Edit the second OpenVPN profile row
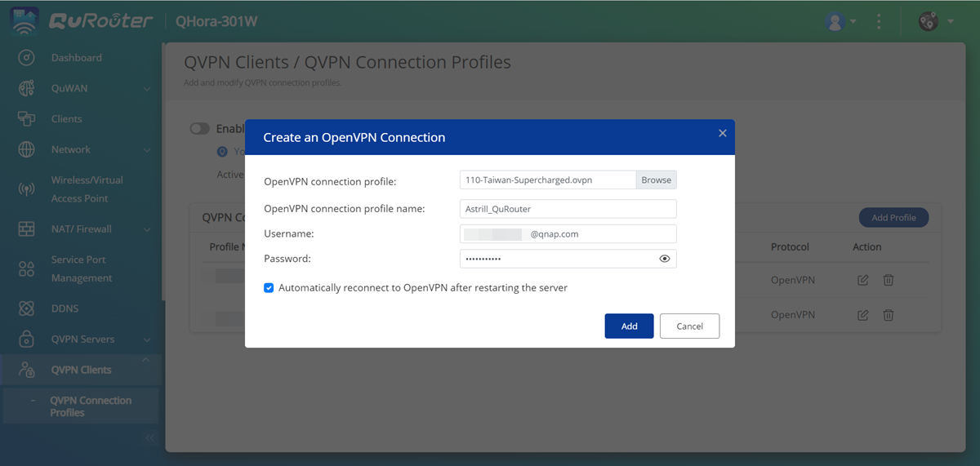 [x=863, y=315]
